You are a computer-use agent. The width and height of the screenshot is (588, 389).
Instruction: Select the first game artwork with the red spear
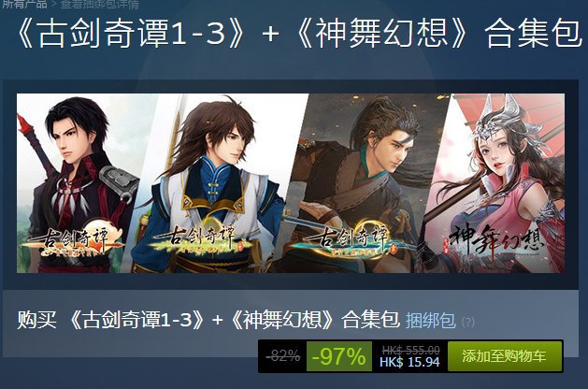click(x=80, y=183)
